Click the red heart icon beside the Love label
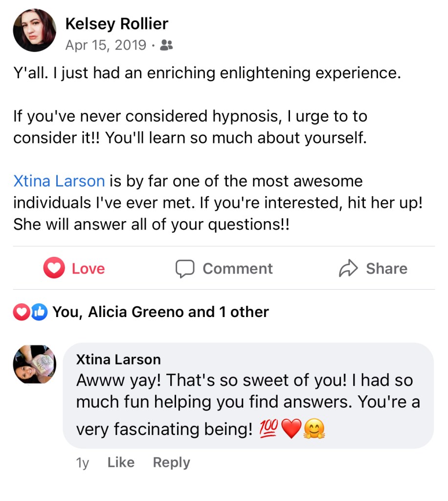Viewport: 448px width, 501px height. [x=54, y=268]
